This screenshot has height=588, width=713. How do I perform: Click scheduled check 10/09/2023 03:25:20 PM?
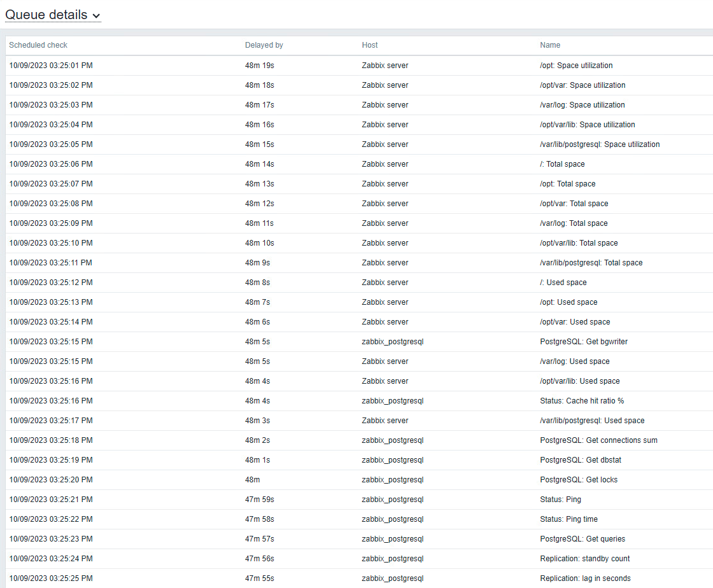(51, 480)
